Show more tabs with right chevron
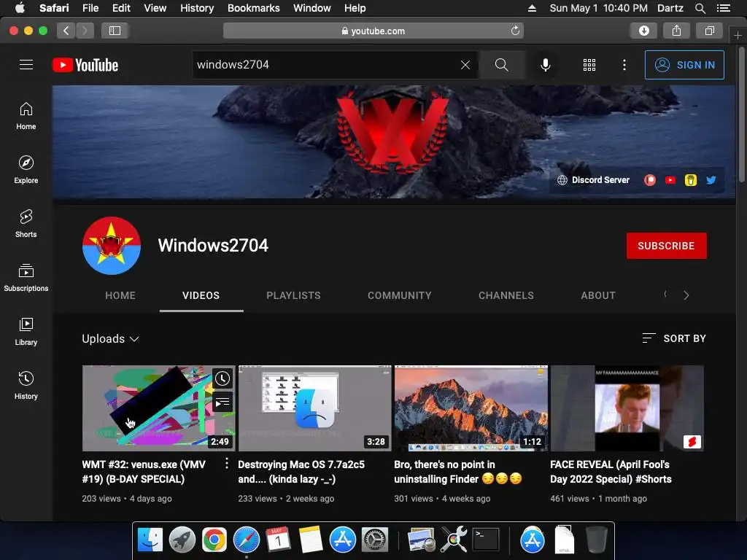The image size is (747, 560). pyautogui.click(x=686, y=295)
